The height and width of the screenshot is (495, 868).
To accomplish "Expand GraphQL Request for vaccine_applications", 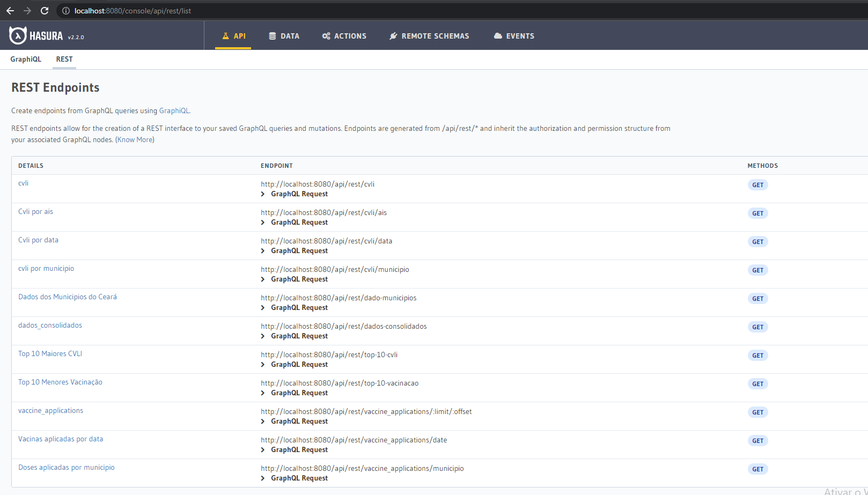I will pos(299,421).
